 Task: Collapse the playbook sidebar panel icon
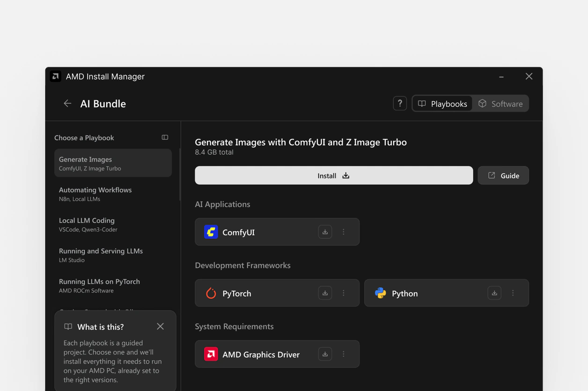click(165, 137)
